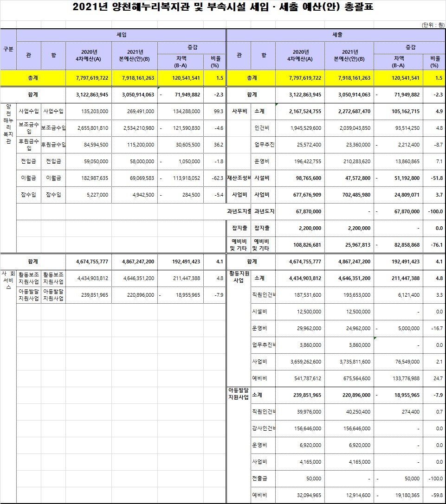Select the 세입 section header cell
The height and width of the screenshot is (504, 446).
121,35
